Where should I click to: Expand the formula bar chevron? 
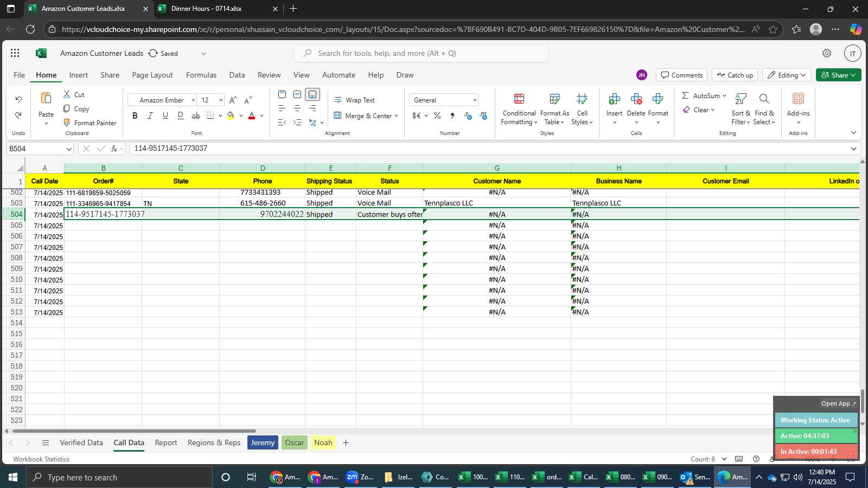click(853, 149)
